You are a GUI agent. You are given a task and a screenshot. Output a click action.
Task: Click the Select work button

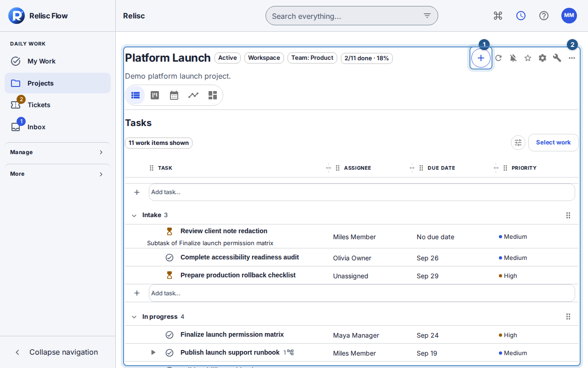click(554, 143)
